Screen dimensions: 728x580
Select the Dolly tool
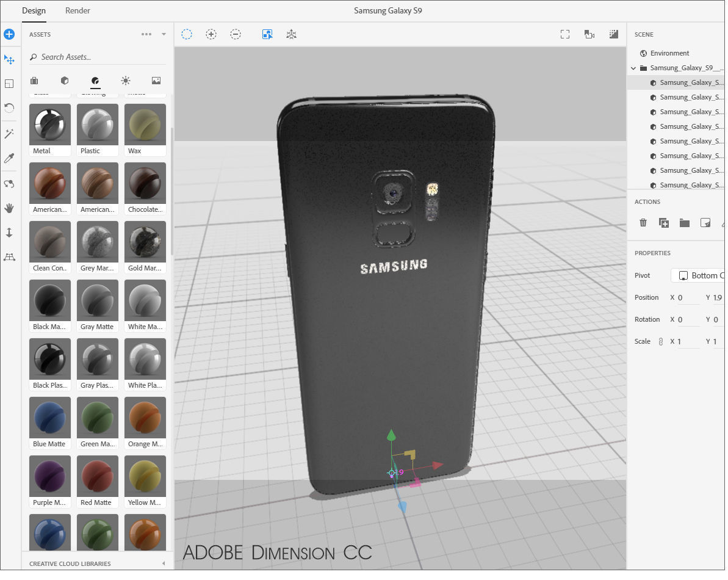(x=9, y=233)
